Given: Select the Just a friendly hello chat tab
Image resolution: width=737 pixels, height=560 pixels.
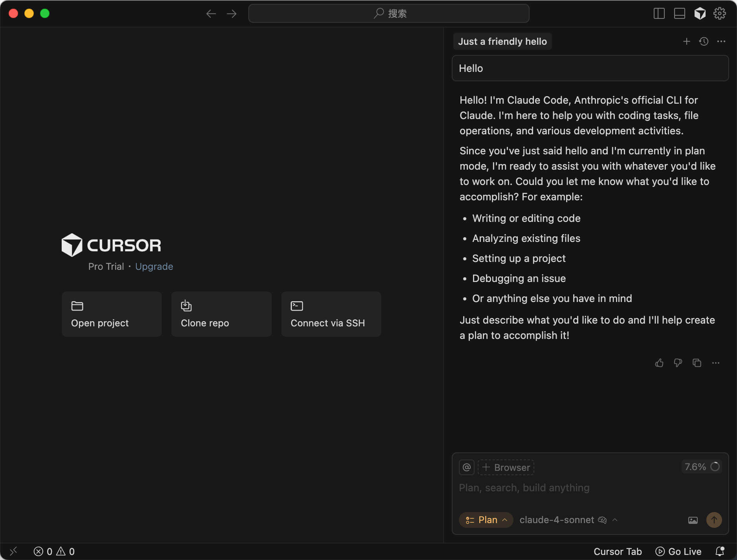Looking at the screenshot, I should pos(502,41).
